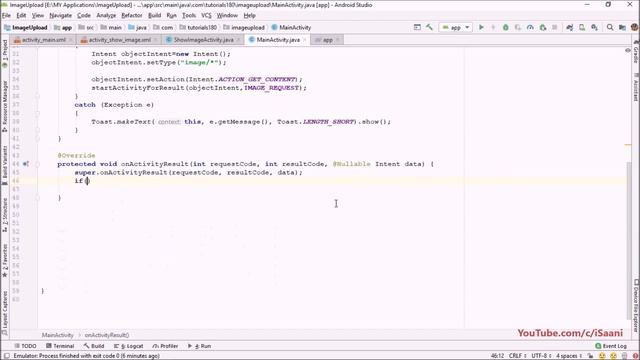
Task: Collapse the catch block fold on line 38
Action: pos(37,113)
